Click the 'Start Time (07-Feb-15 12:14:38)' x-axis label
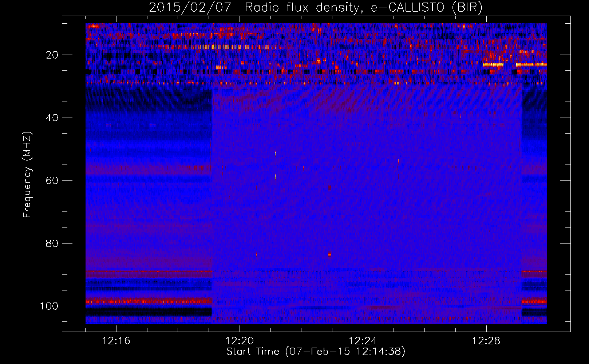Image resolution: width=589 pixels, height=364 pixels. click(316, 352)
